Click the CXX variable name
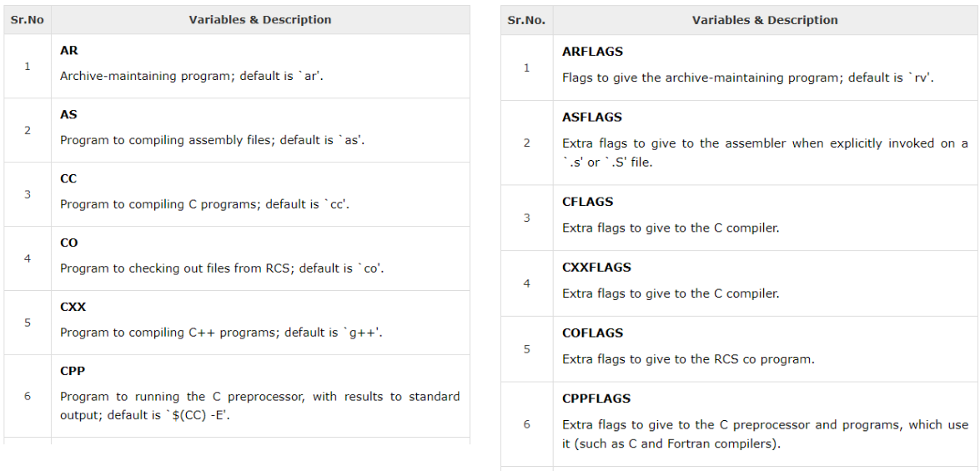The width and height of the screenshot is (980, 471). tap(73, 307)
